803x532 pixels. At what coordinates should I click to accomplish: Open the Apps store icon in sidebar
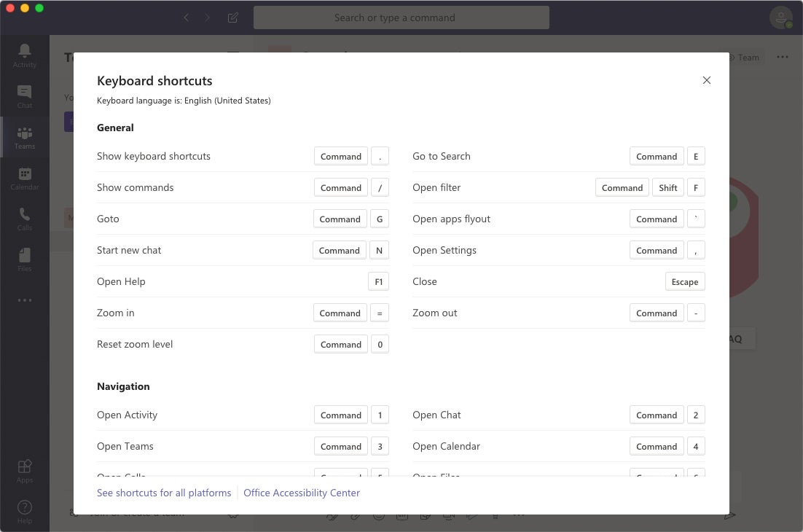pyautogui.click(x=25, y=472)
